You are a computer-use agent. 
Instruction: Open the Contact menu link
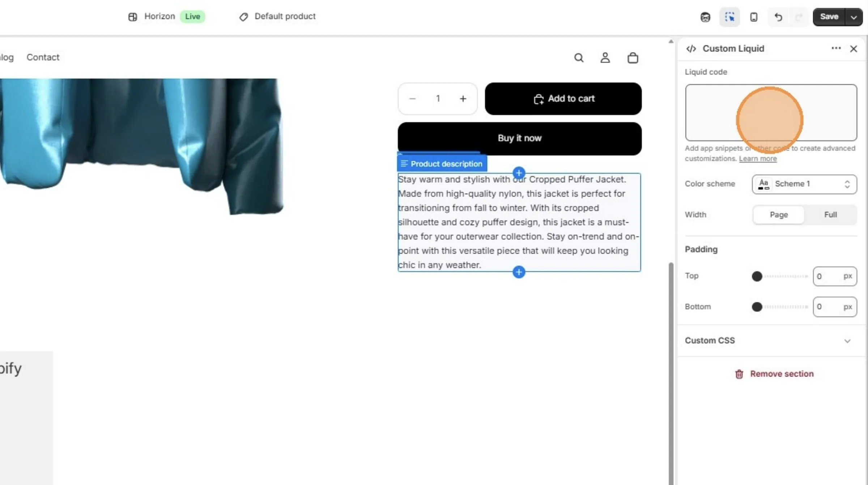(x=43, y=57)
